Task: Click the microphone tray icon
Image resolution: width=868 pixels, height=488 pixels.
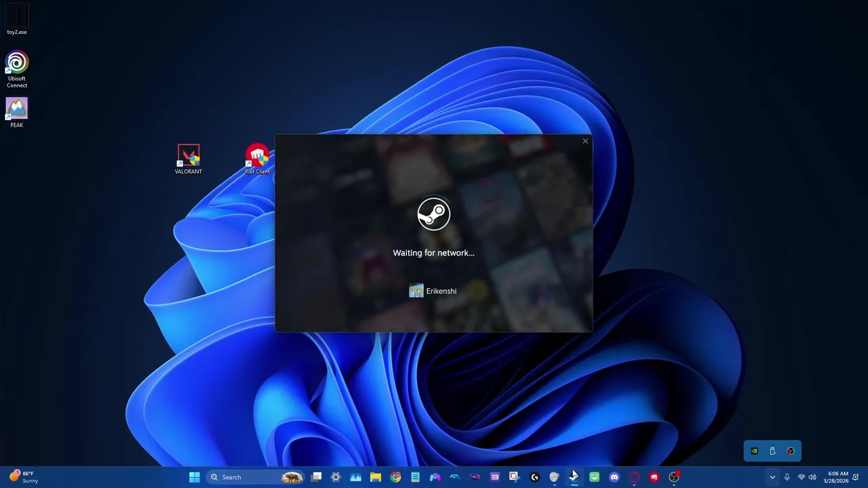Action: [x=787, y=477]
